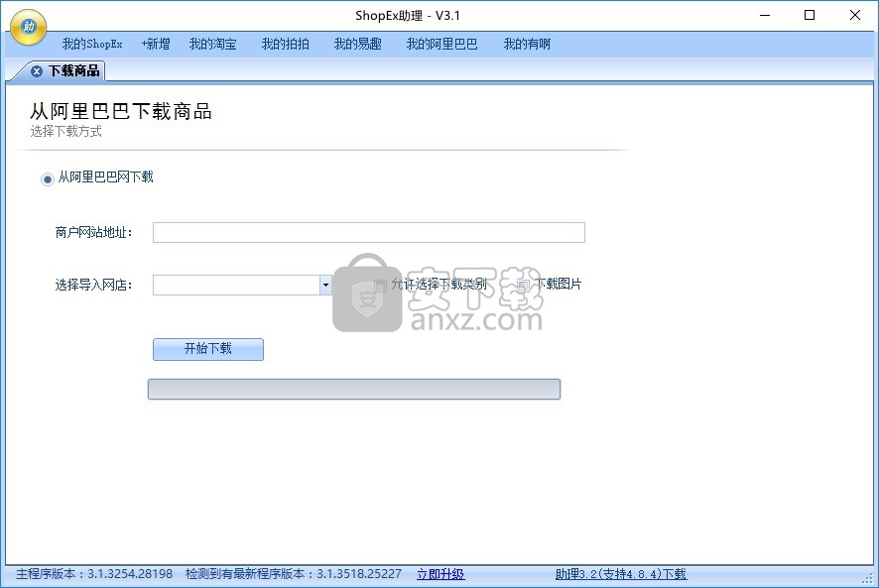Image resolution: width=879 pixels, height=588 pixels.
Task: Open the +新增 menu
Action: click(x=156, y=44)
